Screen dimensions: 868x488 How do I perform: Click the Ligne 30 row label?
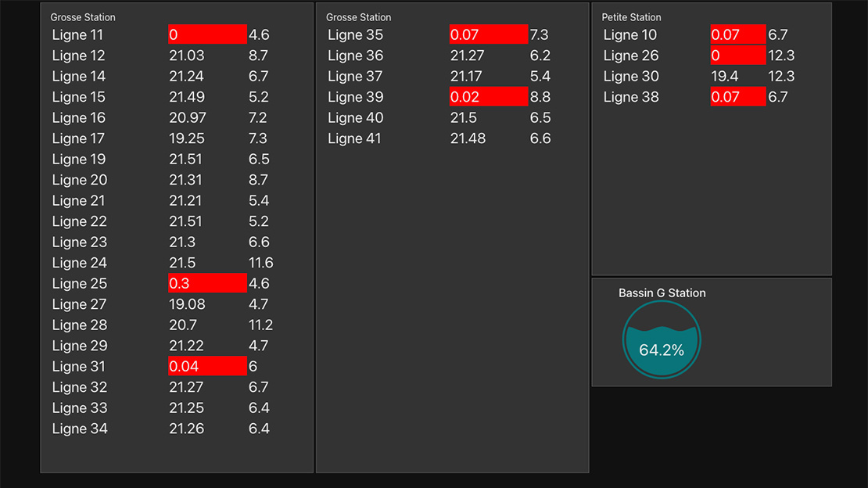point(631,76)
